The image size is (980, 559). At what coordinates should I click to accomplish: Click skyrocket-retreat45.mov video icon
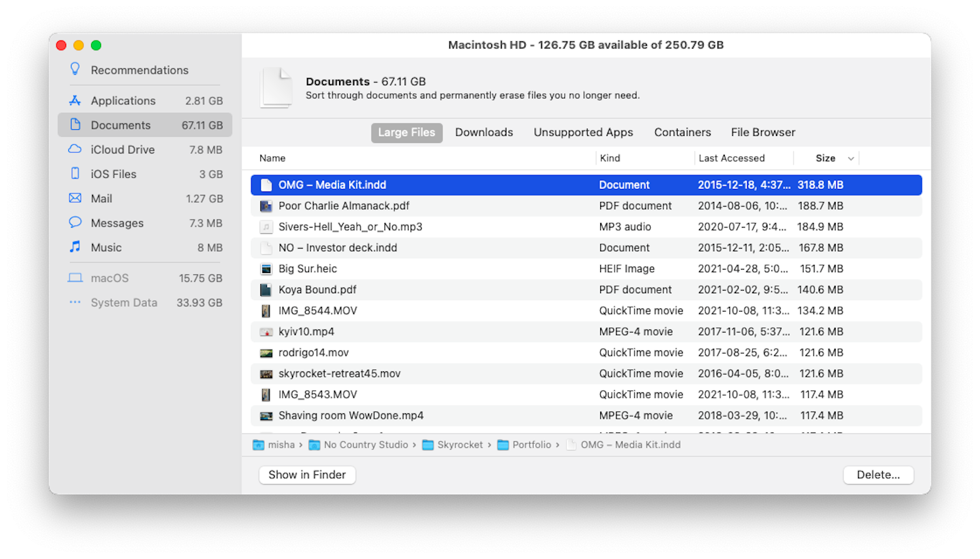[266, 374]
